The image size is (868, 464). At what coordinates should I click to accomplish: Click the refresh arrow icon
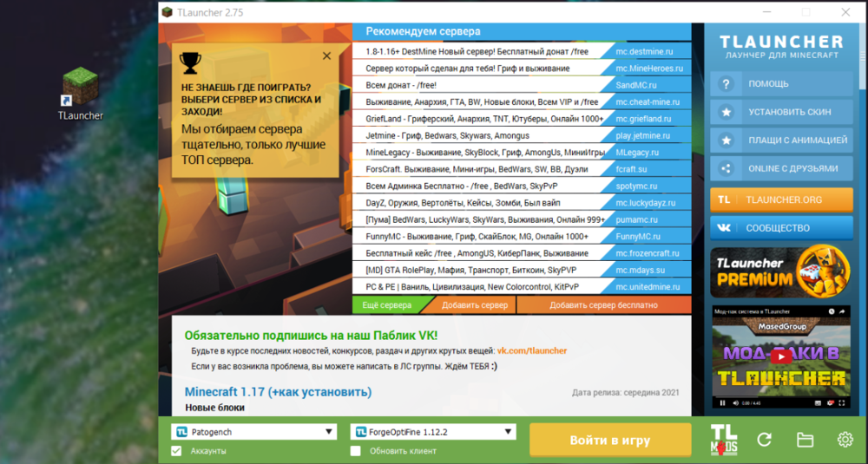coord(765,440)
